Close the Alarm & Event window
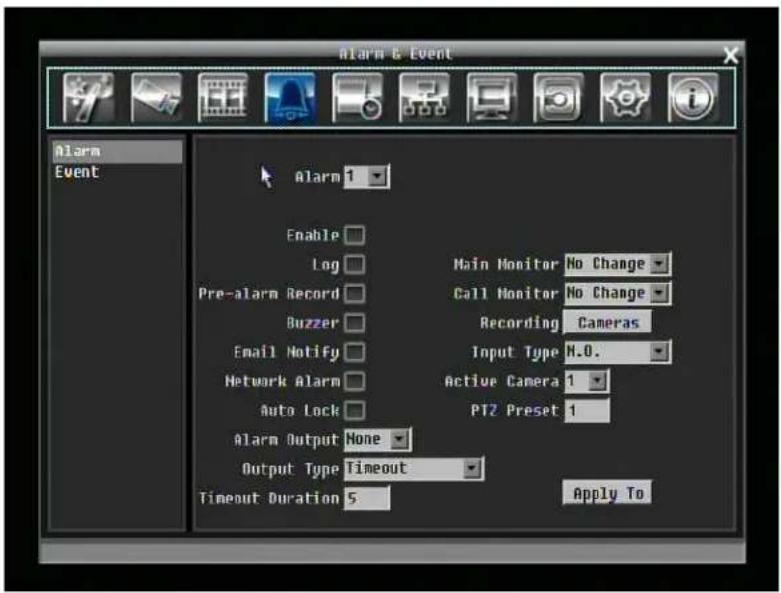This screenshot has height=593, width=781. coord(731,55)
